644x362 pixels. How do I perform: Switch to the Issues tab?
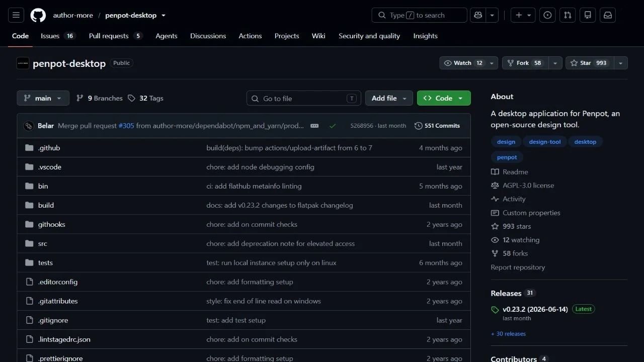tap(58, 36)
